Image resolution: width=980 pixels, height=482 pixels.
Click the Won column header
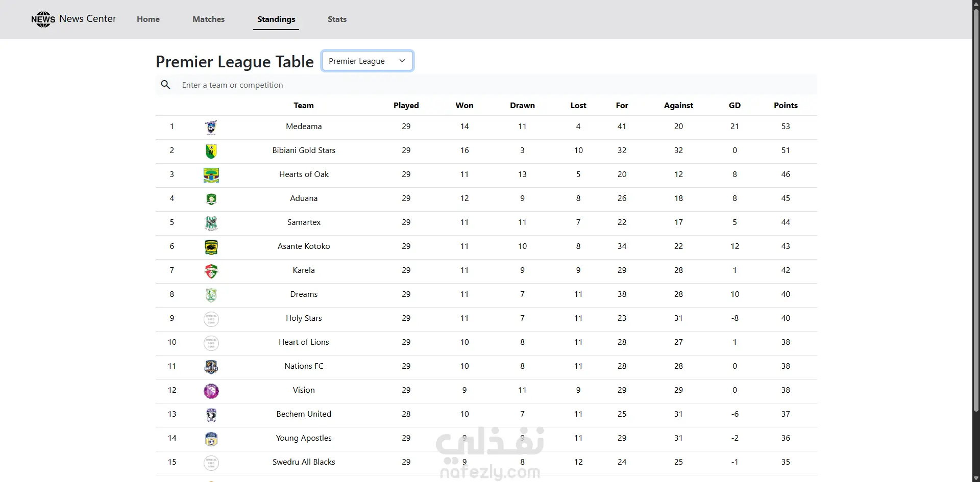[x=464, y=106]
